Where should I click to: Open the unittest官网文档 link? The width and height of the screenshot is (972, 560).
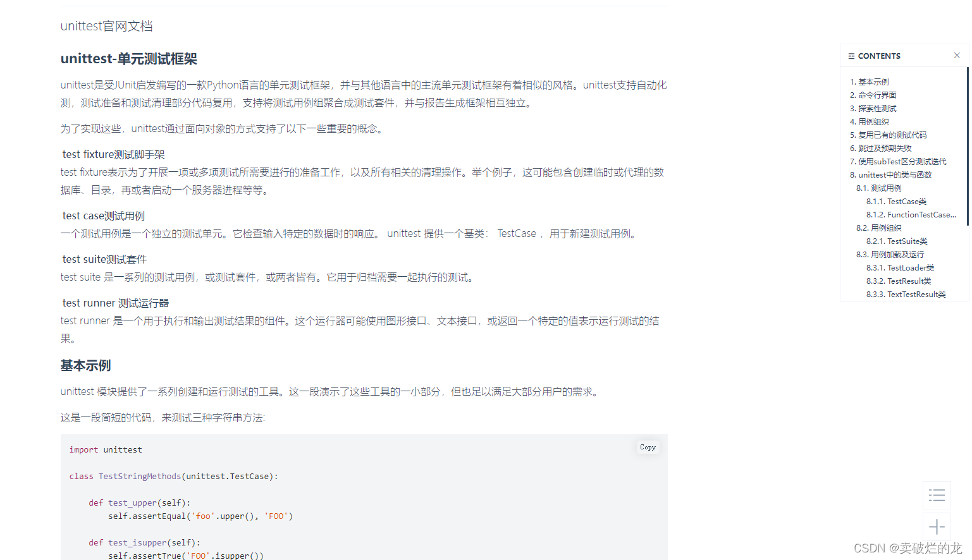coord(106,26)
